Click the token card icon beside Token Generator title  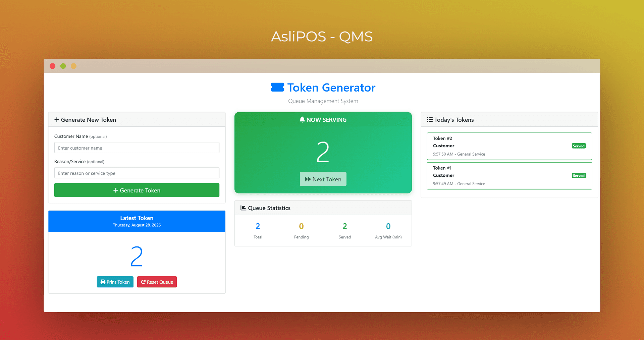point(277,87)
